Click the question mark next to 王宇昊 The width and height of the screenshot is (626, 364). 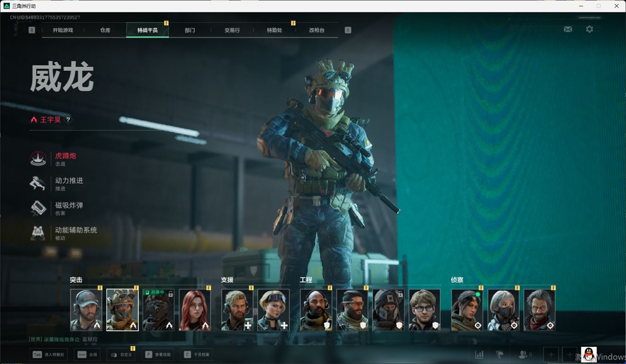[x=68, y=120]
